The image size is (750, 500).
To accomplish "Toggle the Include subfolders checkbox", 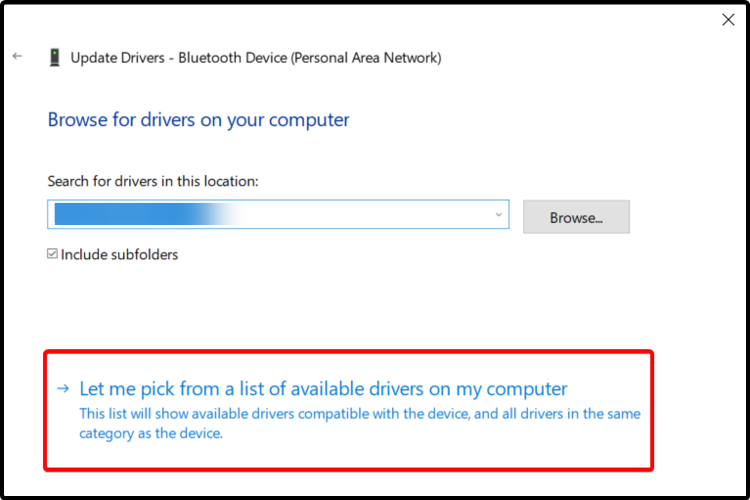I will [53, 255].
